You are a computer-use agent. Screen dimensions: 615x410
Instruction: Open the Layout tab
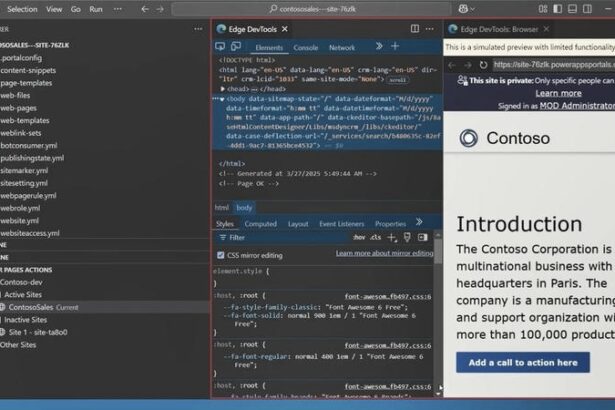coord(298,224)
